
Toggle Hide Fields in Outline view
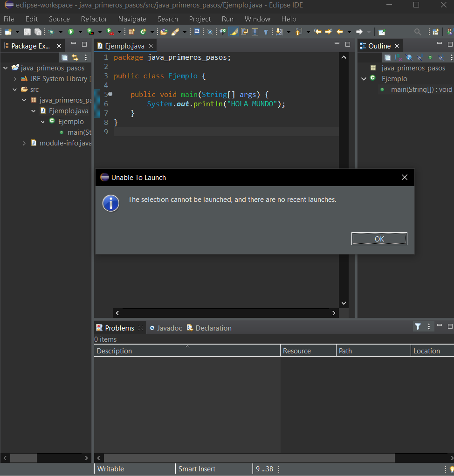[x=409, y=57]
